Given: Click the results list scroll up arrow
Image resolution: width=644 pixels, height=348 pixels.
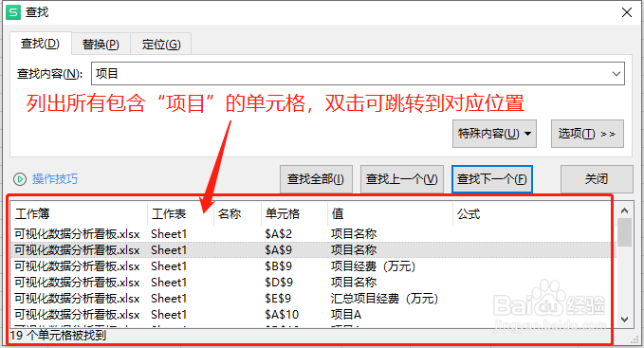Looking at the screenshot, I should click(x=625, y=211).
